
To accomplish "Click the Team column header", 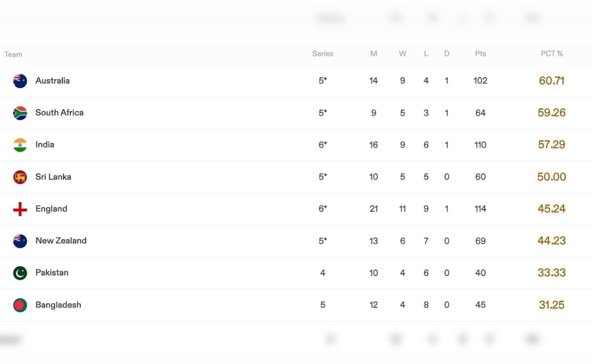I will [x=13, y=54].
